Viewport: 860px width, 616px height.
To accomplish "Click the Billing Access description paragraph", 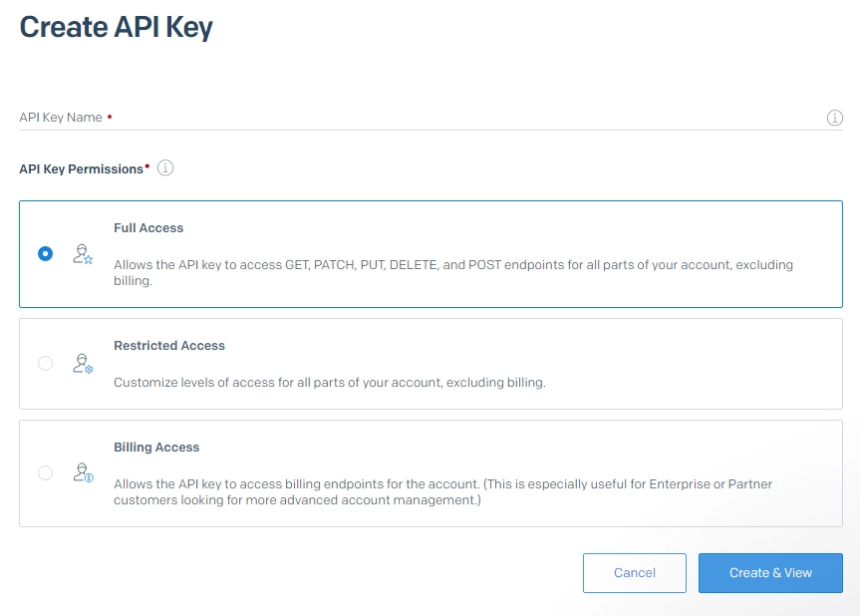I will pos(442,491).
